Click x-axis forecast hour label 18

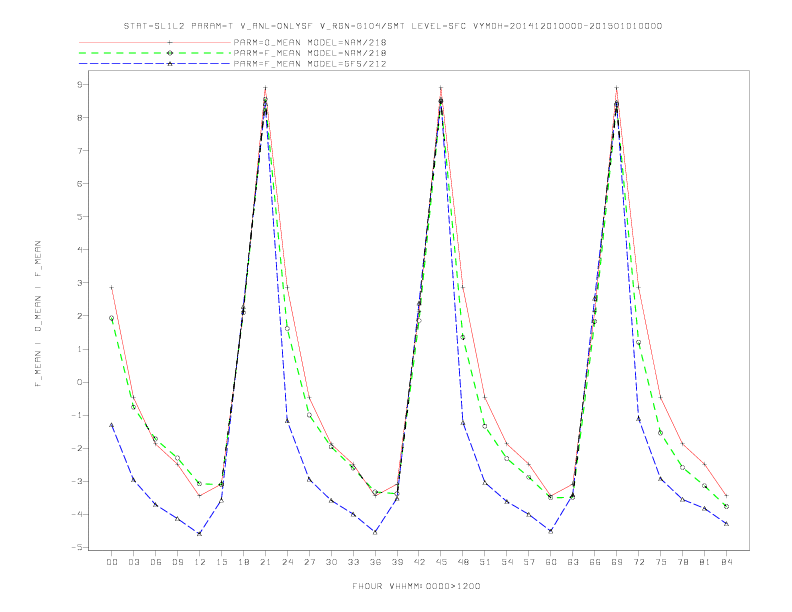pos(243,562)
